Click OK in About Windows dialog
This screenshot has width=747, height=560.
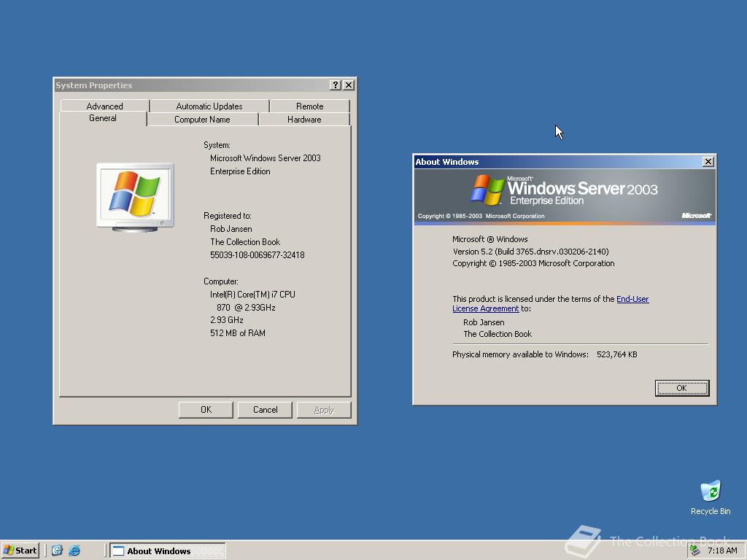682,388
